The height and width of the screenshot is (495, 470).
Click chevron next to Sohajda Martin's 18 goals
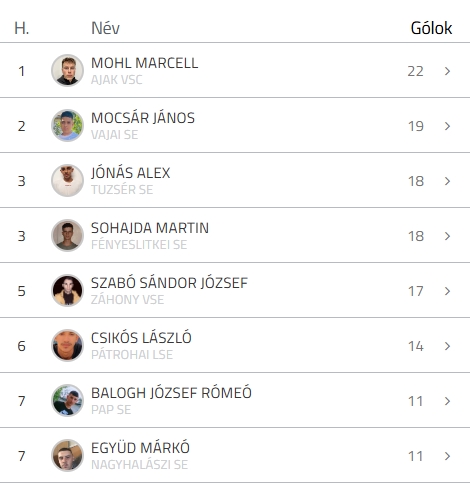[x=447, y=236]
